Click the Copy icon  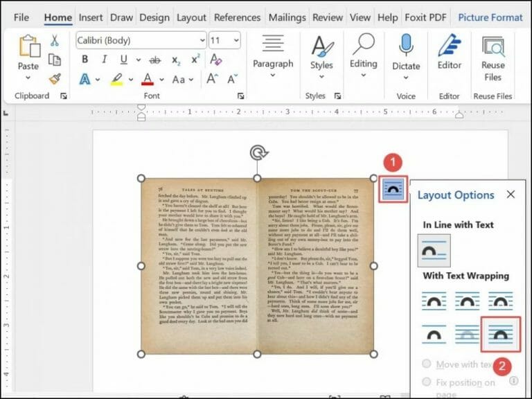coord(54,60)
